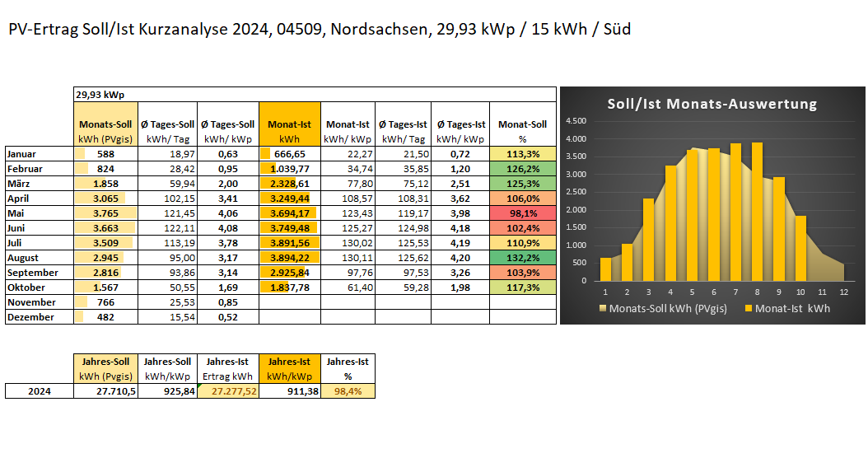Select the Mai row label
The height and width of the screenshot is (458, 868).
point(40,213)
